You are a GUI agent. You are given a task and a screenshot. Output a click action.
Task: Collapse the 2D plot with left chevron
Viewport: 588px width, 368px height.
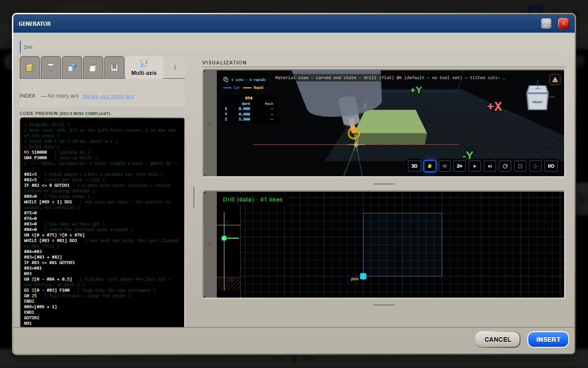pos(210,245)
